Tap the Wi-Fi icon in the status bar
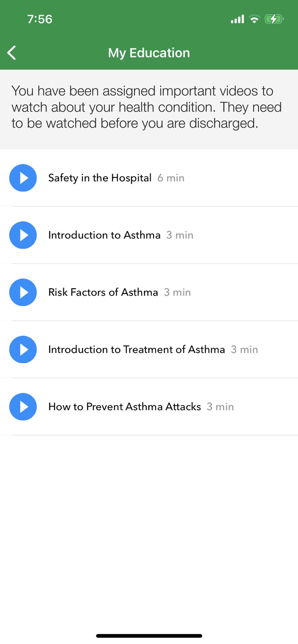 click(x=255, y=19)
